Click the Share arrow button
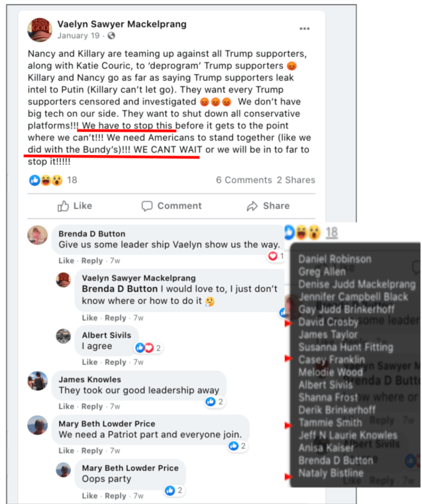422x504 pixels. pos(268,206)
